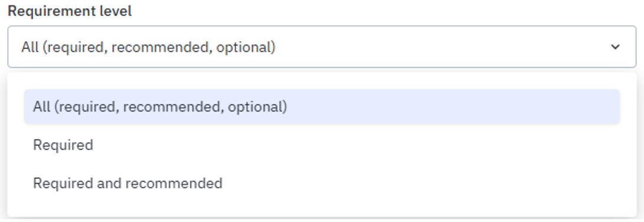Pick the Required-only requirement level
Image resolution: width=644 pixels, height=222 pixels.
pos(322,145)
